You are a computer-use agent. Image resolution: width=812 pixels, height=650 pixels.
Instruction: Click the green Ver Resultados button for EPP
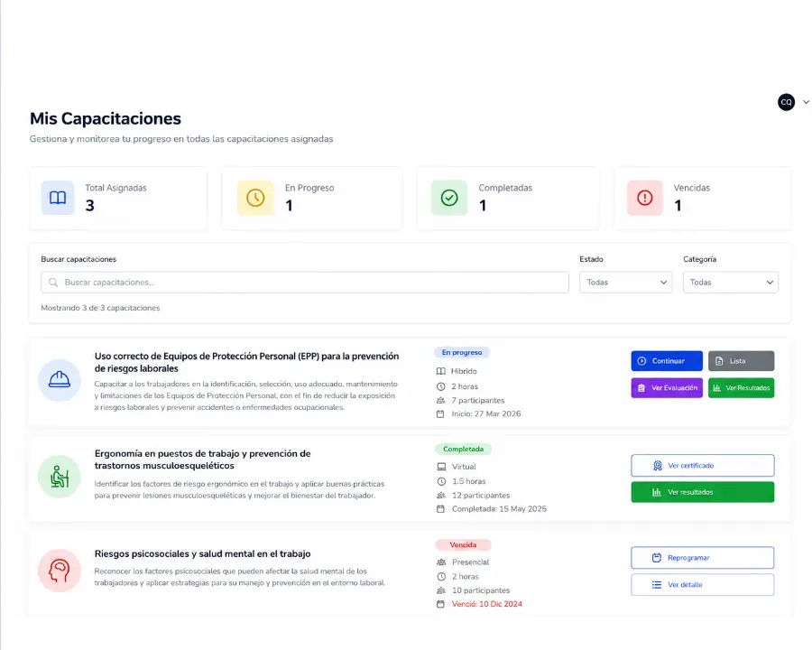point(741,387)
